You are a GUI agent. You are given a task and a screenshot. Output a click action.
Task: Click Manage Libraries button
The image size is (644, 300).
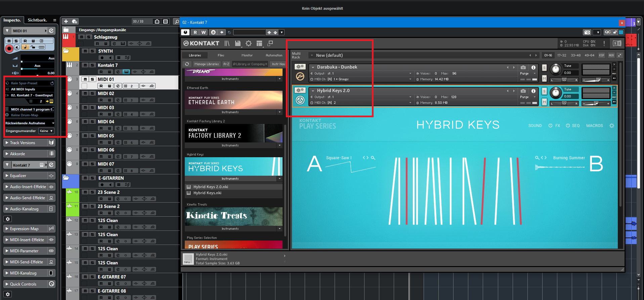207,64
